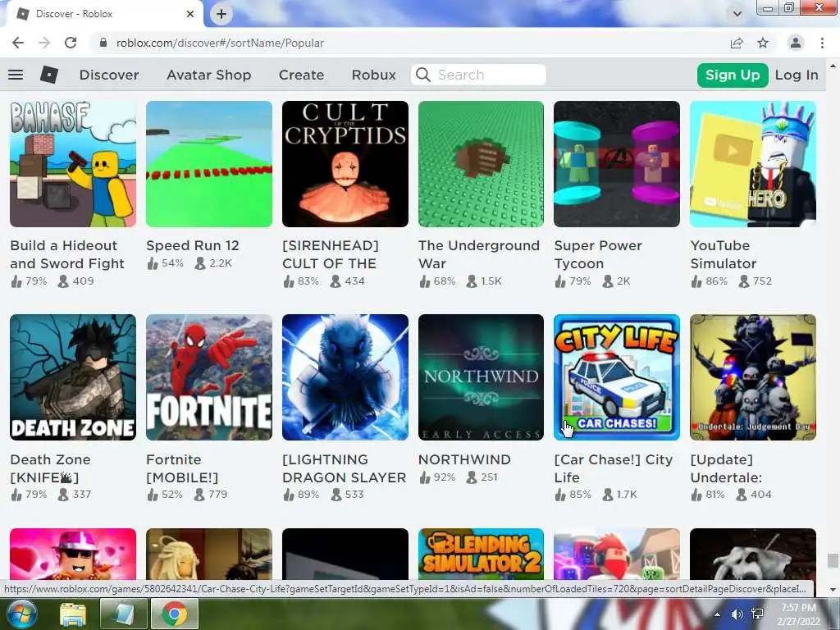Click the Log In link
The width and height of the screenshot is (840, 630).
point(797,75)
